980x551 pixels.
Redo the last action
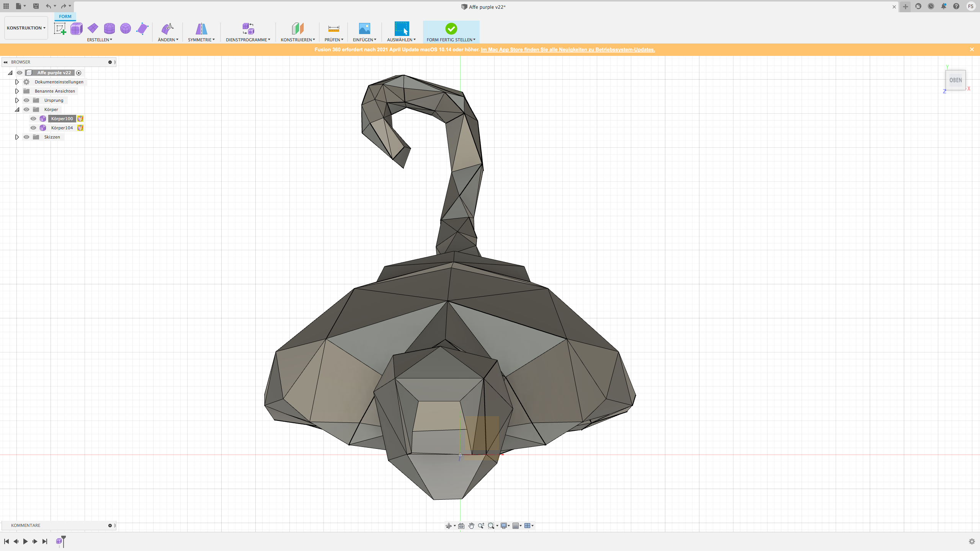64,6
